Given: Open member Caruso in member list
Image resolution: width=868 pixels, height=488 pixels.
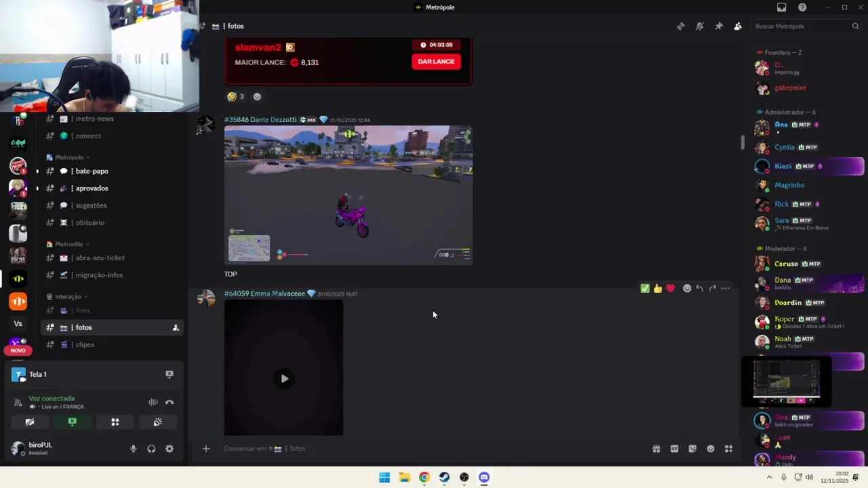Looking at the screenshot, I should [810, 264].
